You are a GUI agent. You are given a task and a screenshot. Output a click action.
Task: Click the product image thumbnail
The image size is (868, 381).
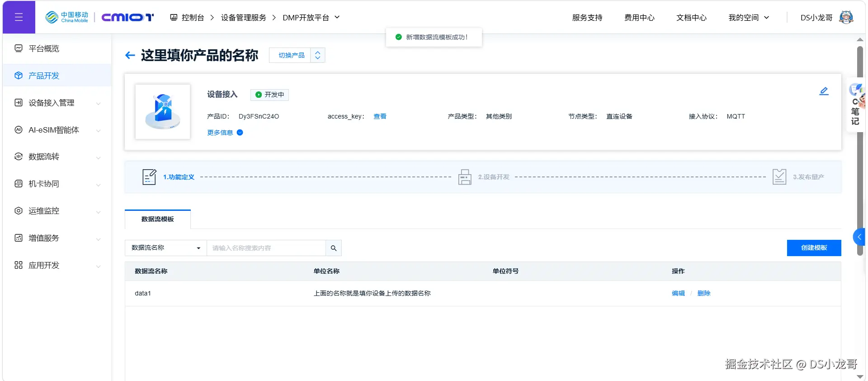(163, 112)
